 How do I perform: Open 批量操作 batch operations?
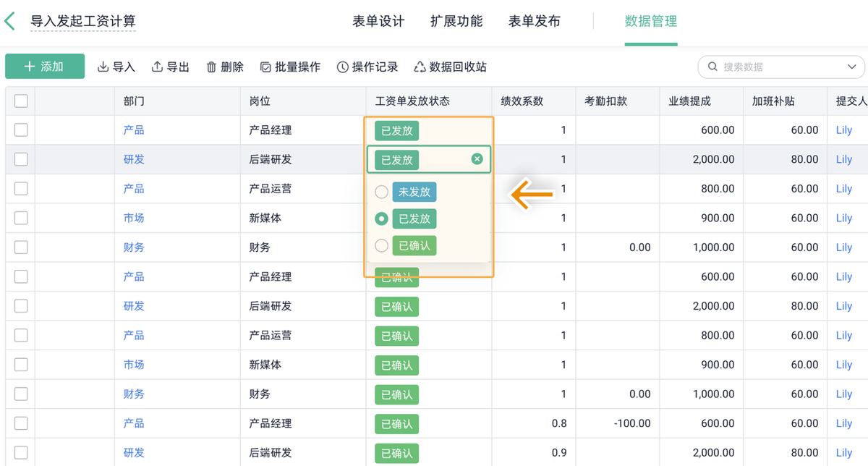[x=289, y=67]
